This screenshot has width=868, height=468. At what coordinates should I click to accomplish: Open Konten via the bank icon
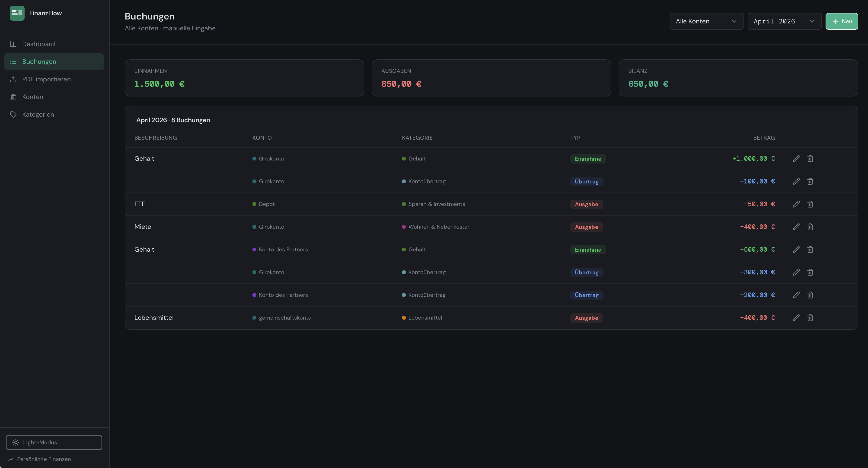pyautogui.click(x=13, y=97)
